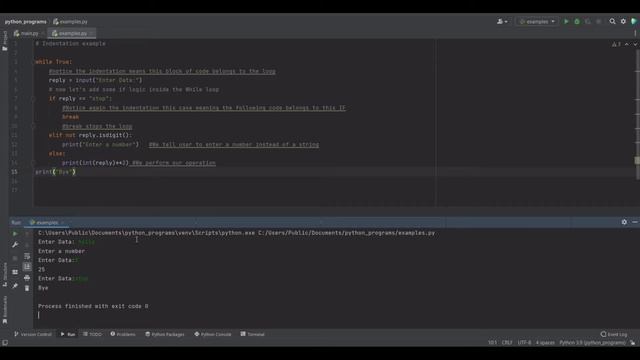Click the while True: line in the editor
The image size is (640, 360).
(x=53, y=62)
